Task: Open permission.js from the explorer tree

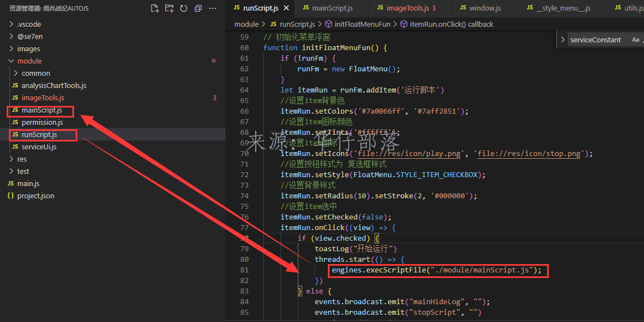Action: tap(112, 122)
